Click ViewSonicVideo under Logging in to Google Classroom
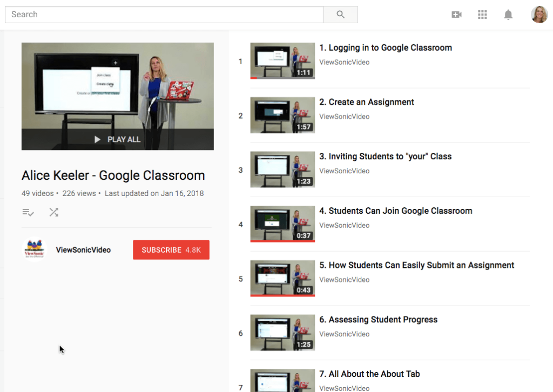The width and height of the screenshot is (553, 392). 344,62
